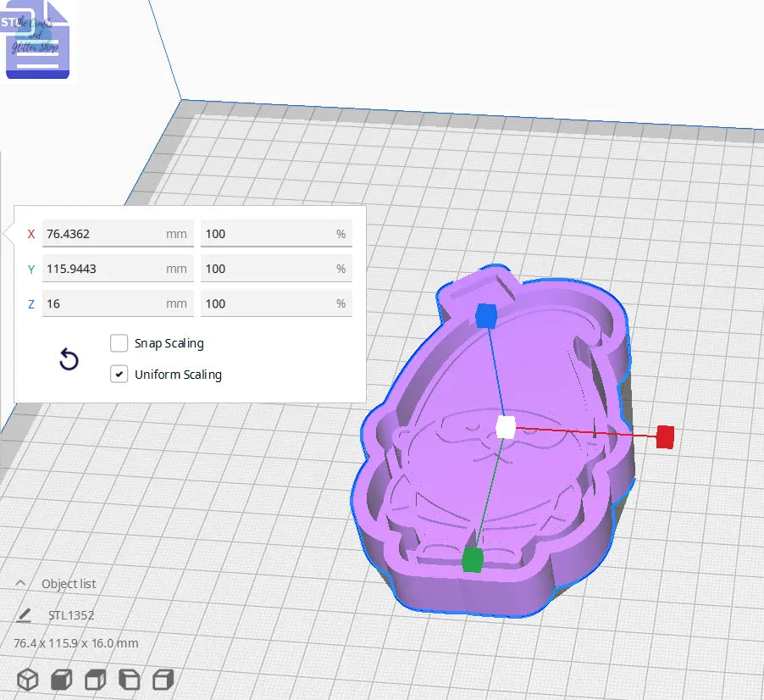Collapse the Object list panel

[x=20, y=582]
